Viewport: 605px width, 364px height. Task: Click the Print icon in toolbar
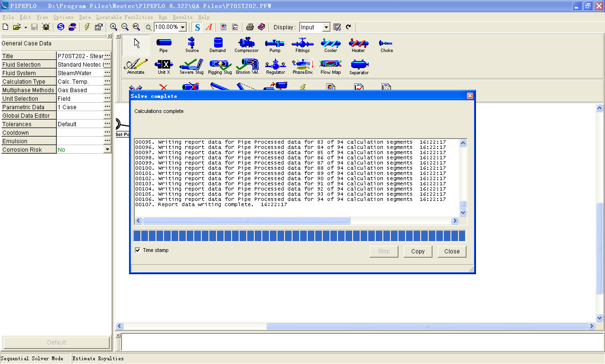[x=250, y=27]
